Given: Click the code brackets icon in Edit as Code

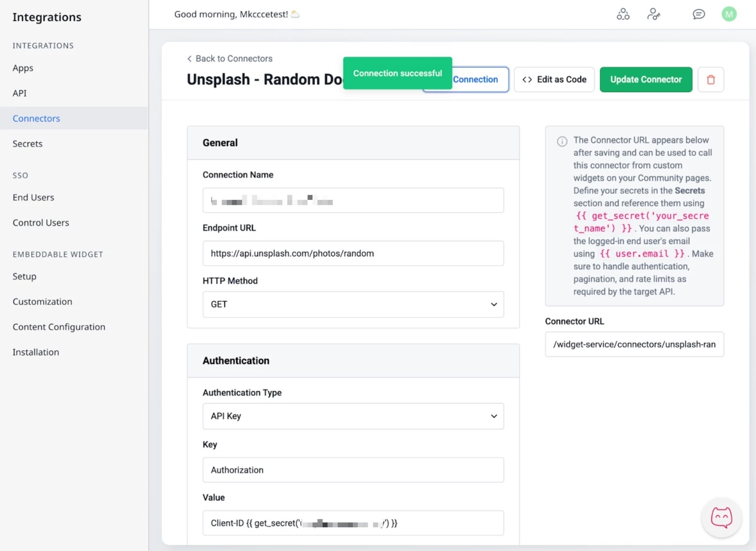Looking at the screenshot, I should pos(527,79).
